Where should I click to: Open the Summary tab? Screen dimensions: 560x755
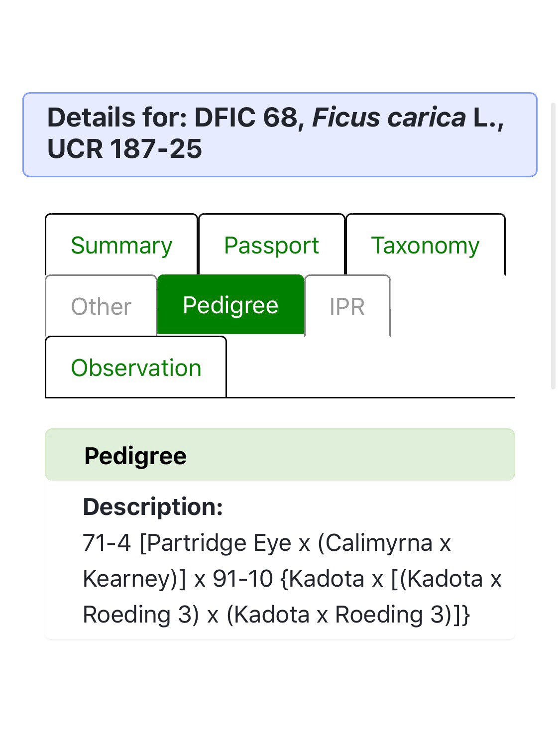121,246
